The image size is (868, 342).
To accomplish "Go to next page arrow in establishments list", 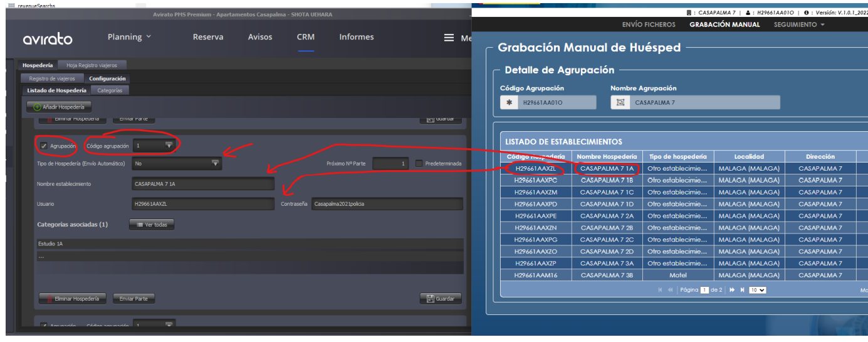I will point(731,290).
